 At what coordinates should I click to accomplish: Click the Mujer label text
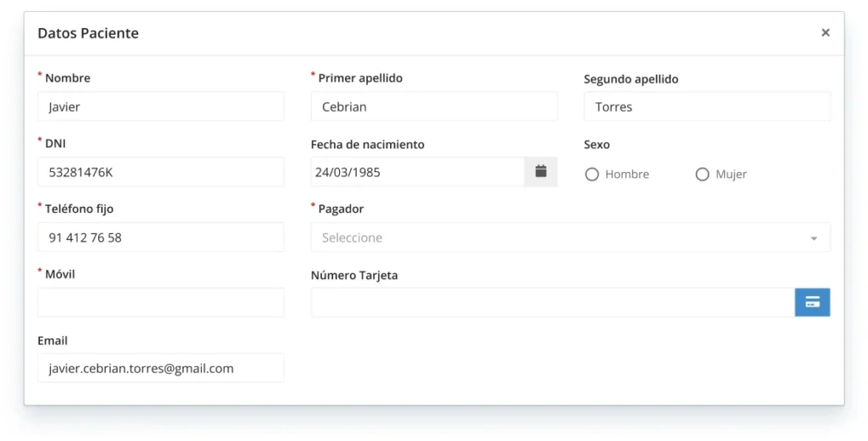[731, 174]
